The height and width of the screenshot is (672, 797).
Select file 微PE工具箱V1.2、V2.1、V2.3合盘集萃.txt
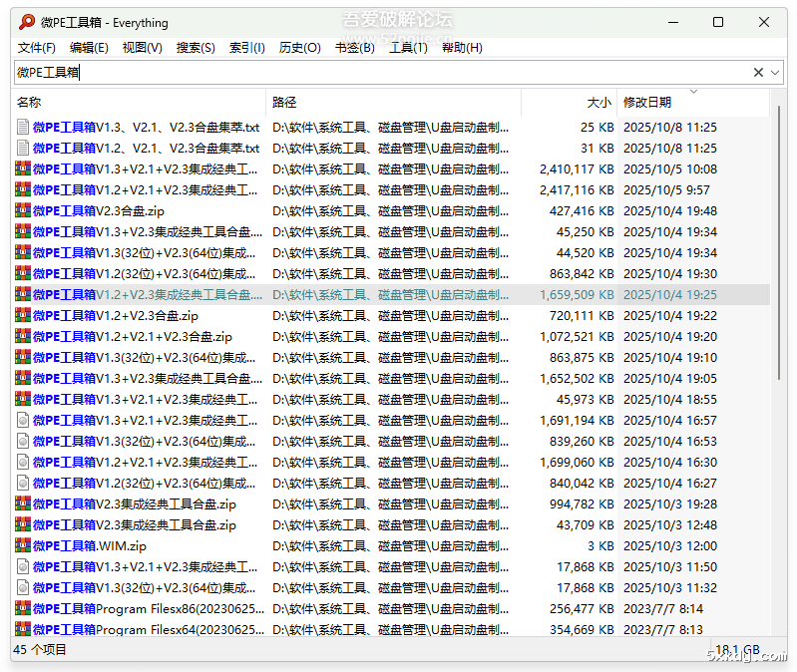pos(147,148)
